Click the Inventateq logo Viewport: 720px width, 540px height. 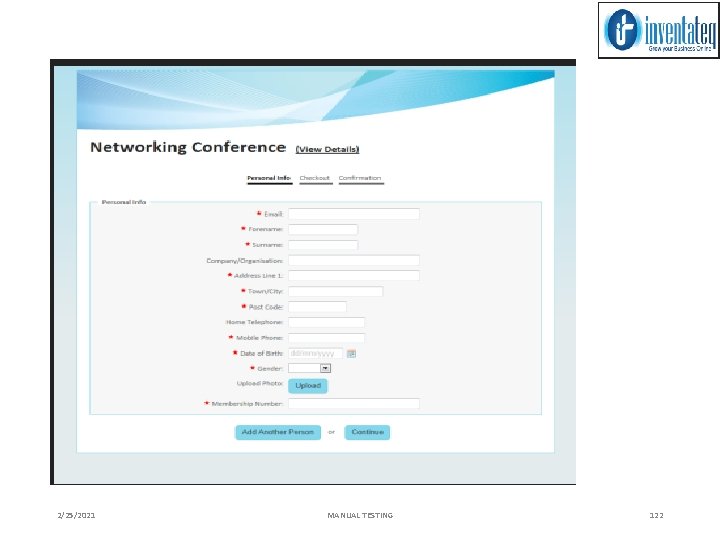pyautogui.click(x=658, y=30)
